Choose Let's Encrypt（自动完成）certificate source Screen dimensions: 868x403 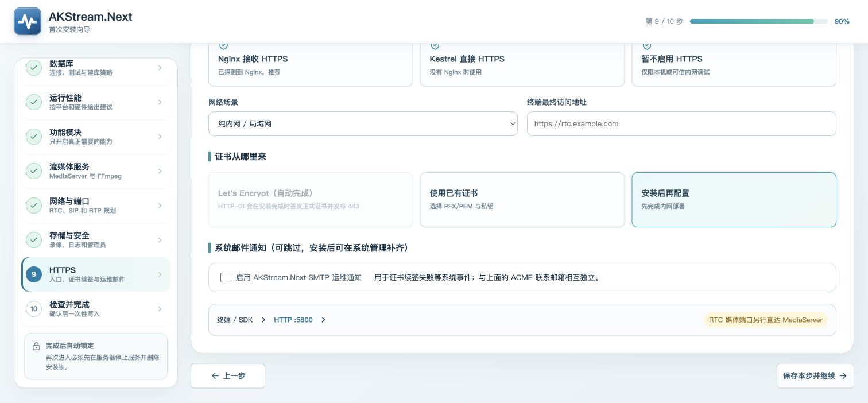(311, 200)
